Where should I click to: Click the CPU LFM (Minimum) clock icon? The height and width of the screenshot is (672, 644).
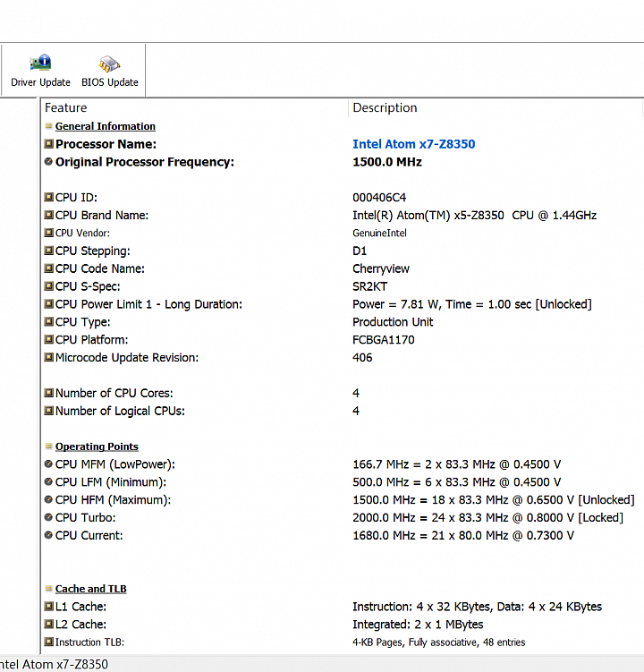tap(49, 481)
